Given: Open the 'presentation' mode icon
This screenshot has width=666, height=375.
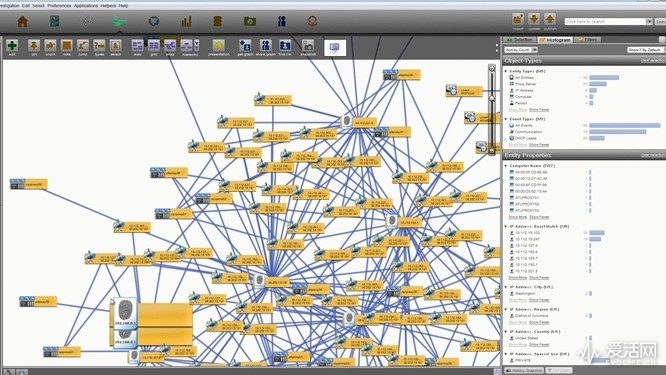Looking at the screenshot, I should pos(219,45).
